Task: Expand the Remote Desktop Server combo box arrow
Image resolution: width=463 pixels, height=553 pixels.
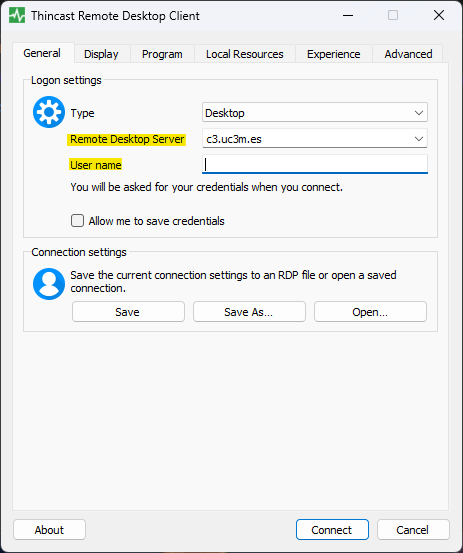Action: pos(419,139)
